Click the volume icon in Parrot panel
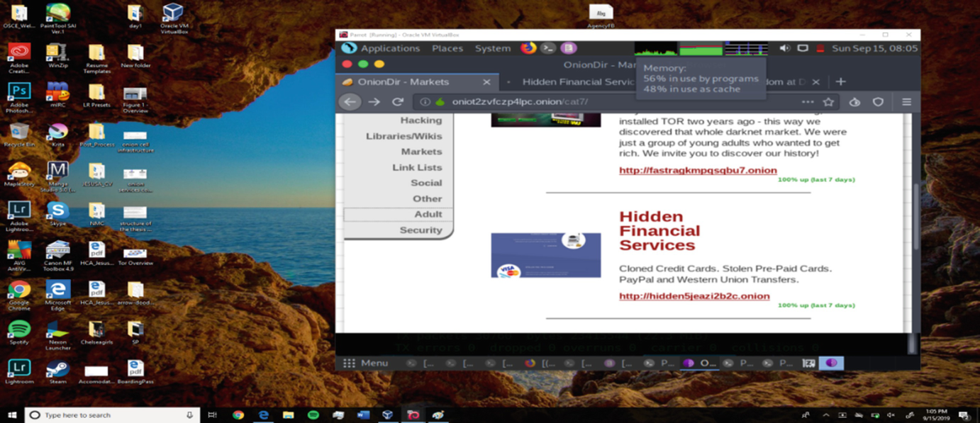The image size is (980, 423). tap(784, 48)
